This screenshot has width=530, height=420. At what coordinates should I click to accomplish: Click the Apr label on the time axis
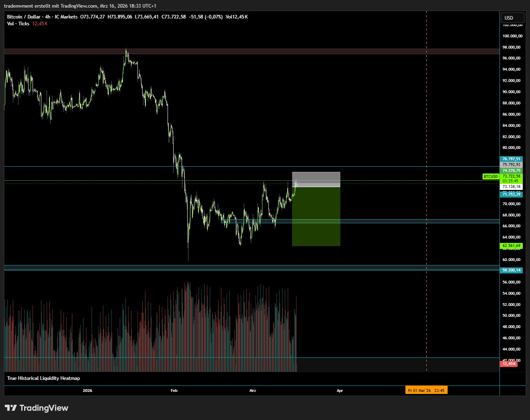340,390
